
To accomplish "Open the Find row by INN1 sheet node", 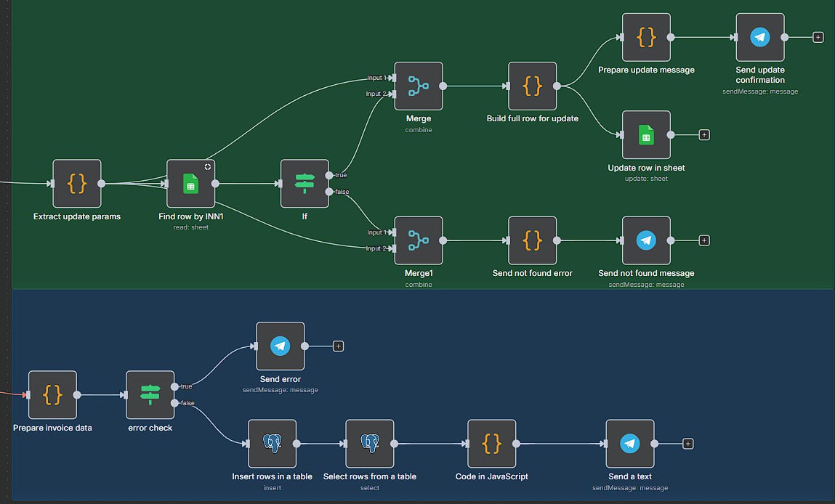I will [x=190, y=184].
